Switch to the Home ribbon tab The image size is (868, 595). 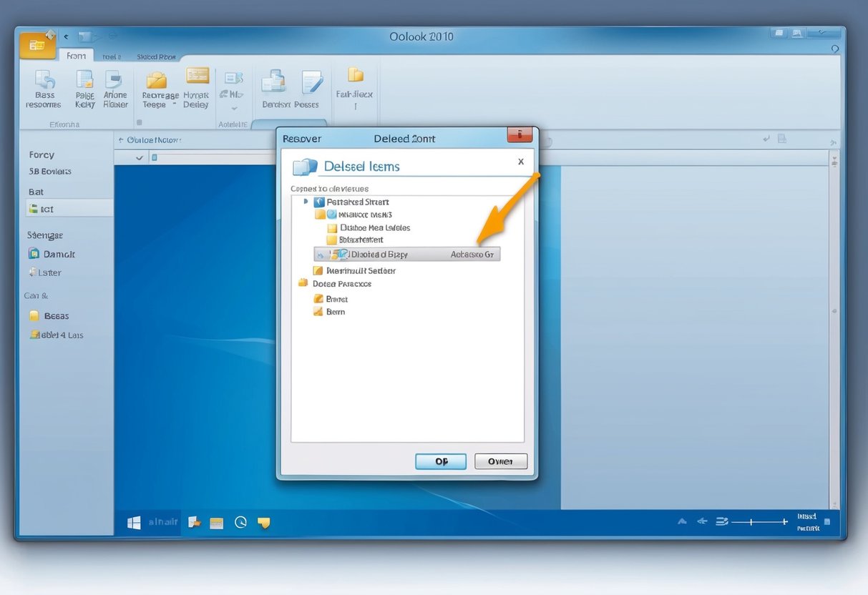coord(76,55)
